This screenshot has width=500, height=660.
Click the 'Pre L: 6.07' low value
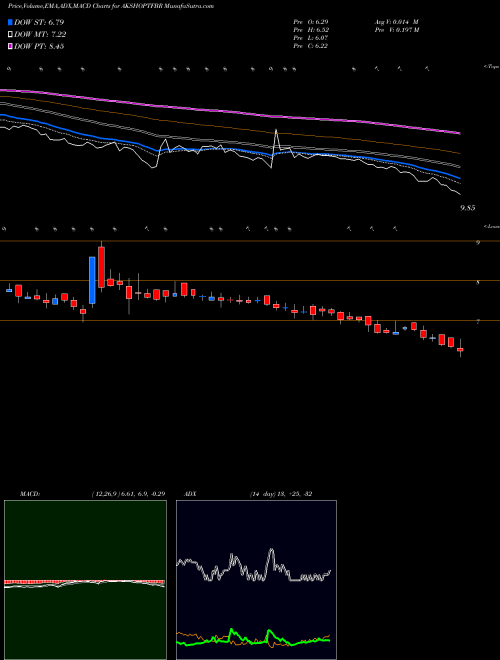311,38
